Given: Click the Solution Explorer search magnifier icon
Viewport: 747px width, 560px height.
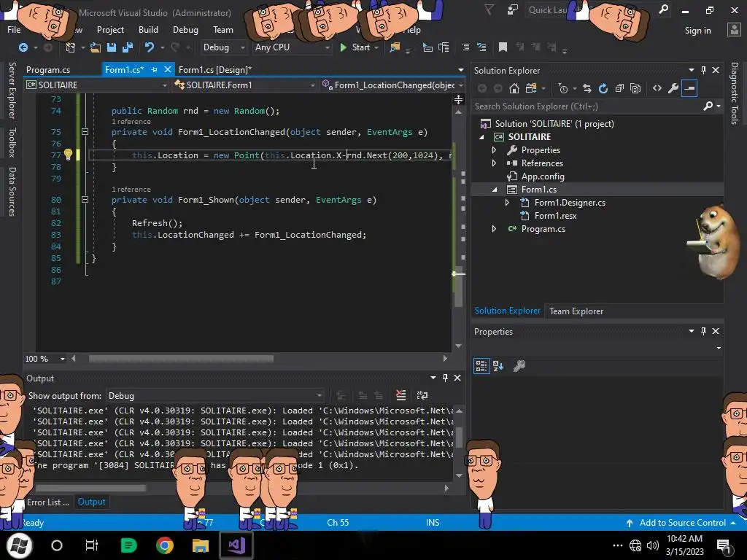Looking at the screenshot, I should click(x=708, y=106).
